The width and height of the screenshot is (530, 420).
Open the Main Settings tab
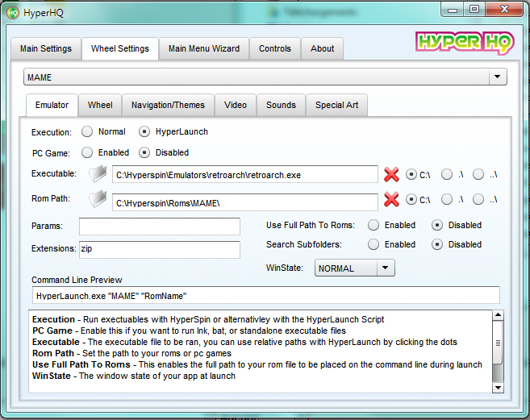point(46,48)
